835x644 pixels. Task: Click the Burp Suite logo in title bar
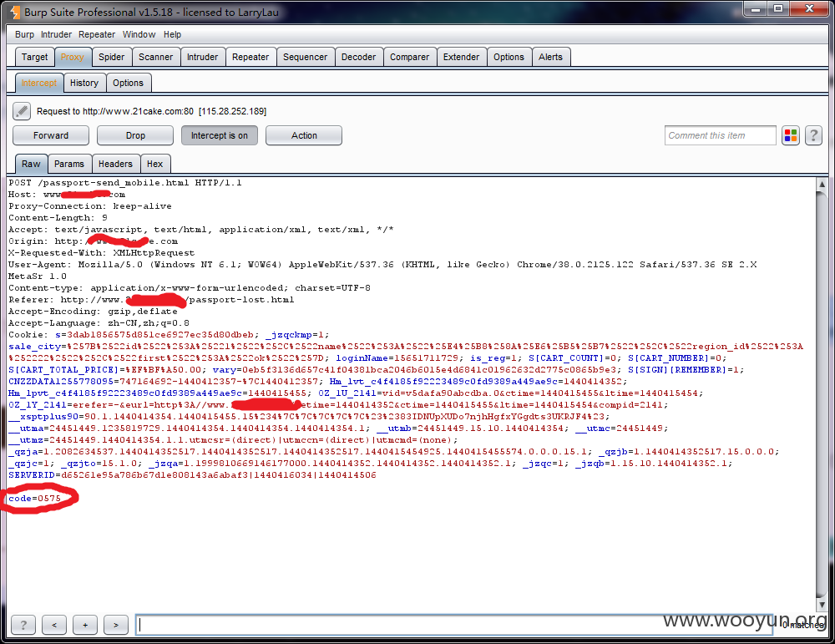pyautogui.click(x=15, y=12)
